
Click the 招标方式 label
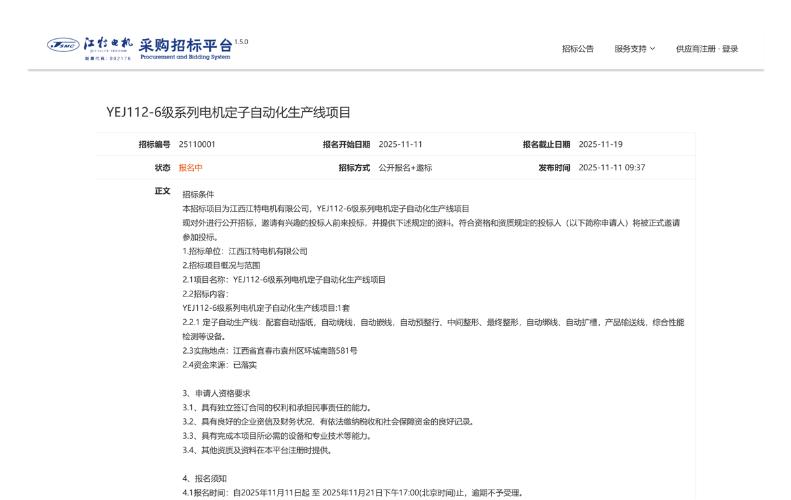(354, 168)
